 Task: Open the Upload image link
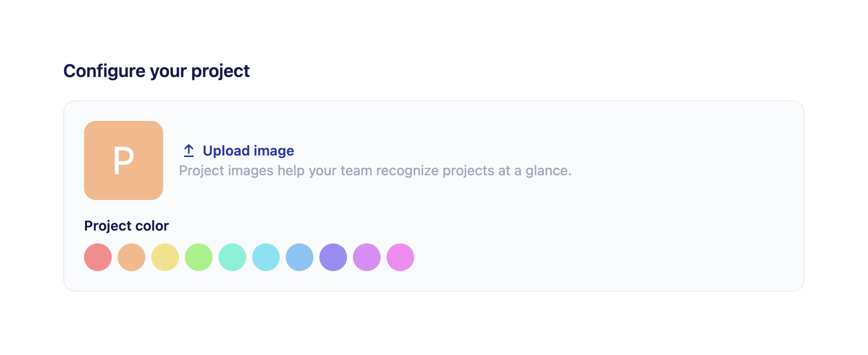point(248,151)
